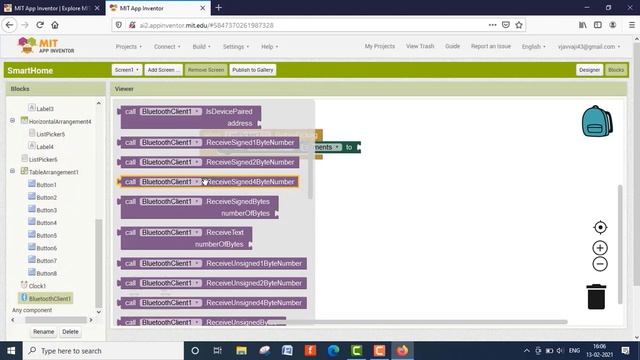The width and height of the screenshot is (640, 360).
Task: Go to browser home icon
Action: pyautogui.click(x=55, y=25)
